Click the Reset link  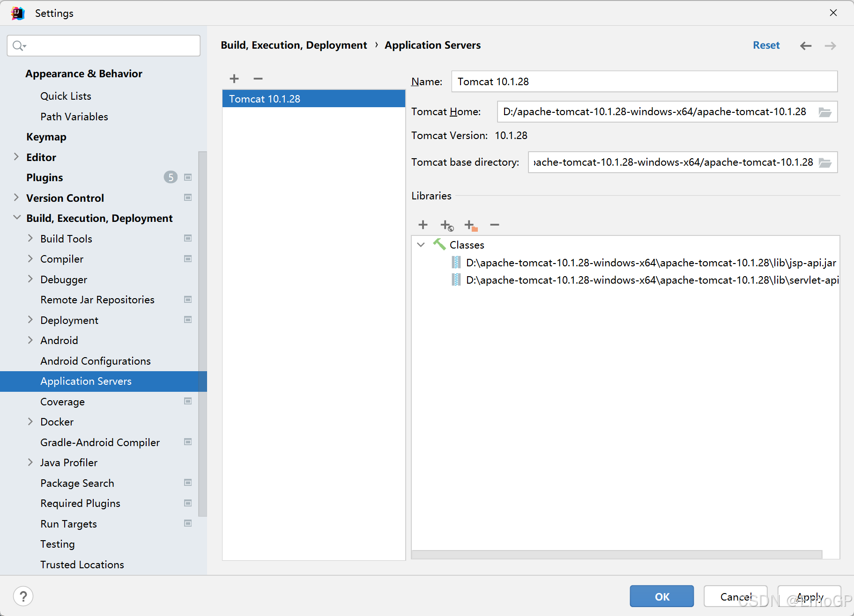tap(766, 45)
